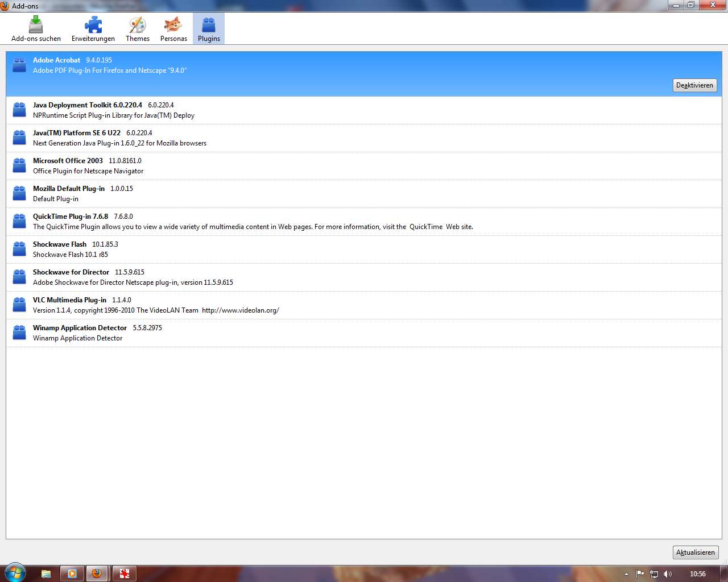
Task: Select the Java(TM) Platform SE 6 U22 name
Action: point(77,133)
